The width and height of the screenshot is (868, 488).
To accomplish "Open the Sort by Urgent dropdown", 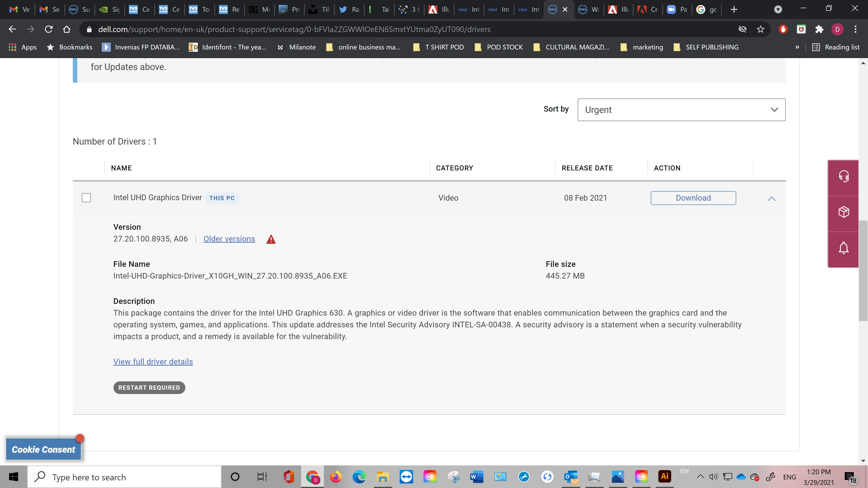I will (x=681, y=110).
